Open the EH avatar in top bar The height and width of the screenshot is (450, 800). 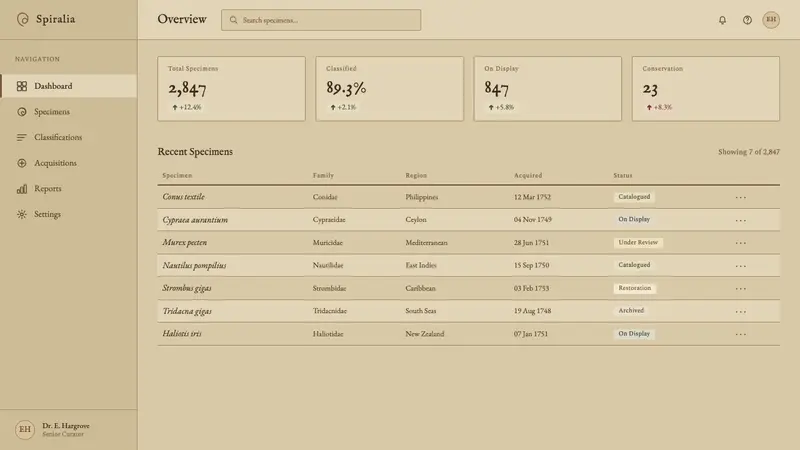(771, 20)
